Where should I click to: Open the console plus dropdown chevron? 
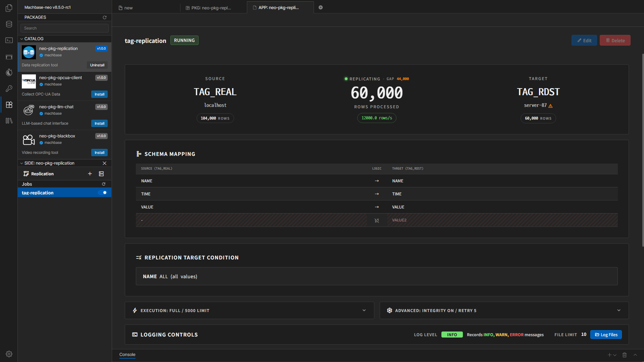[x=615, y=355]
